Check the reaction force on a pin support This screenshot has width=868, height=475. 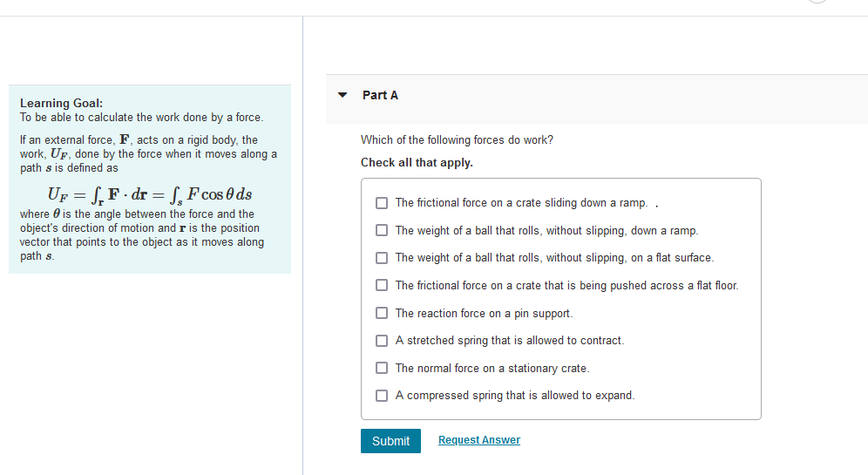382,313
